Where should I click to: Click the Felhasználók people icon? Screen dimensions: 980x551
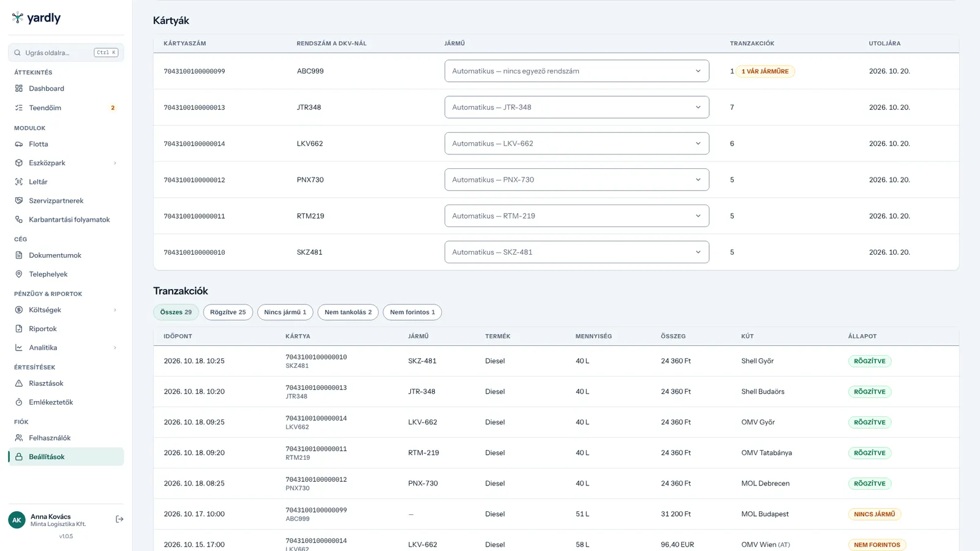pos(19,438)
